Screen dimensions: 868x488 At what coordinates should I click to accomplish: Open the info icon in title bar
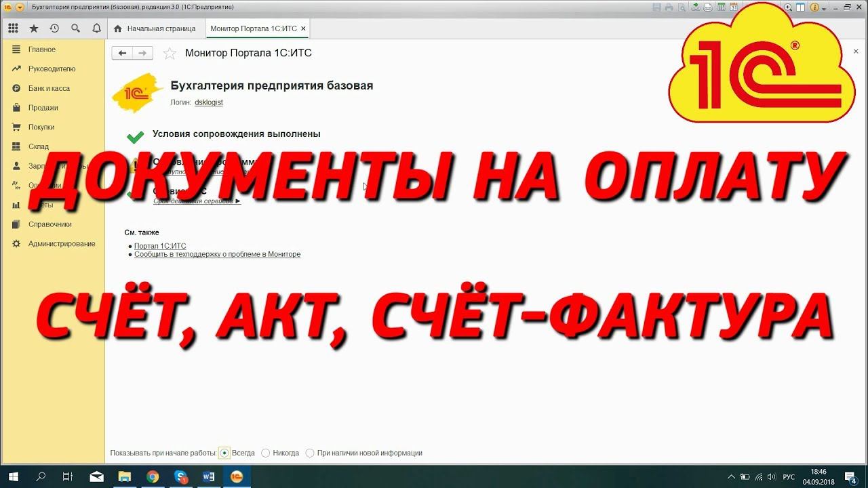click(x=814, y=7)
